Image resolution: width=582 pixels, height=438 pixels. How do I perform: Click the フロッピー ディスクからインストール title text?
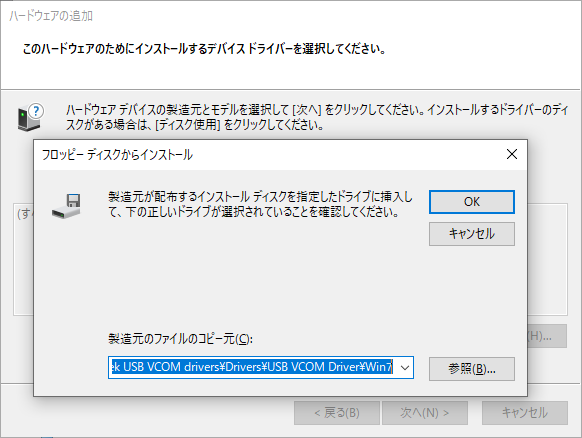117,155
